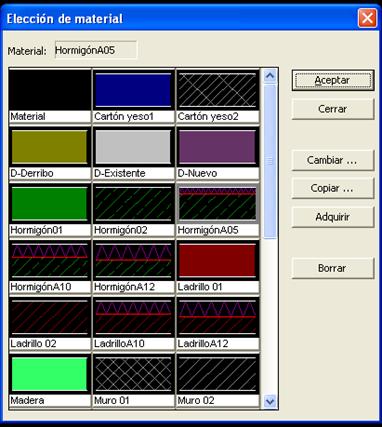The width and height of the screenshot is (382, 427).
Task: Select the D-Nuevo purple material swatch
Action: [x=217, y=147]
